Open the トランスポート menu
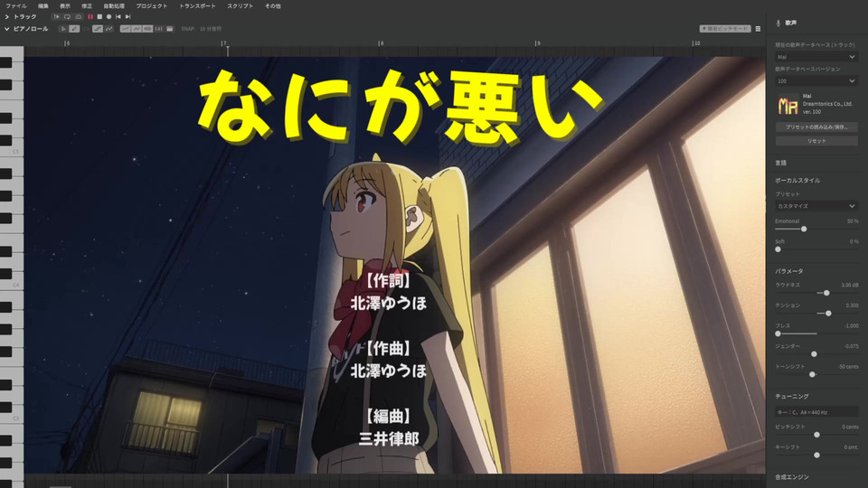This screenshot has width=868, height=488. click(197, 6)
